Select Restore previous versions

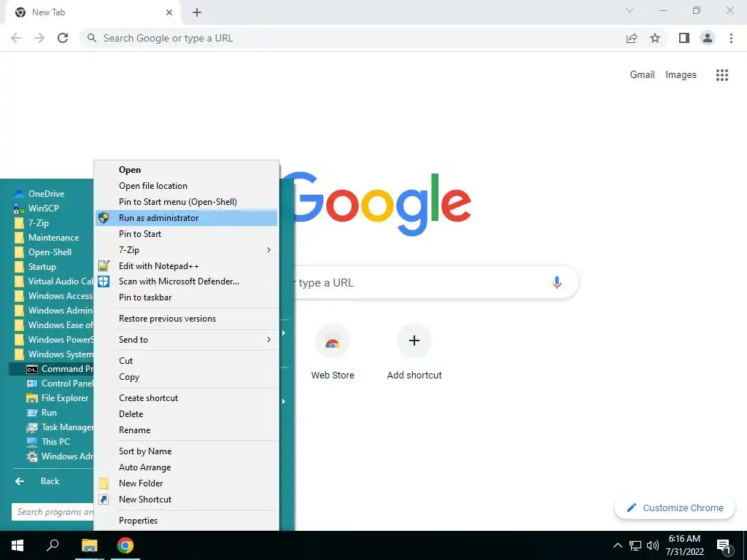[x=186, y=319]
